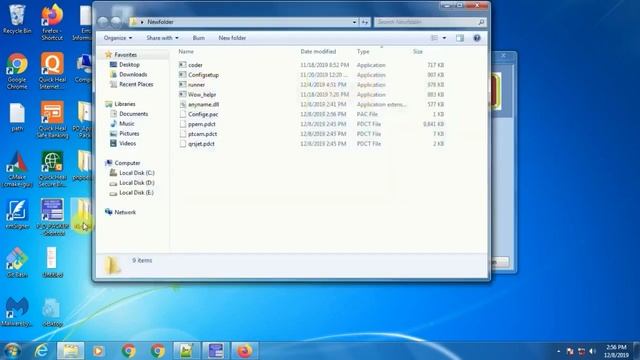Sort by the Name column header
The image size is (640, 360).
186,52
